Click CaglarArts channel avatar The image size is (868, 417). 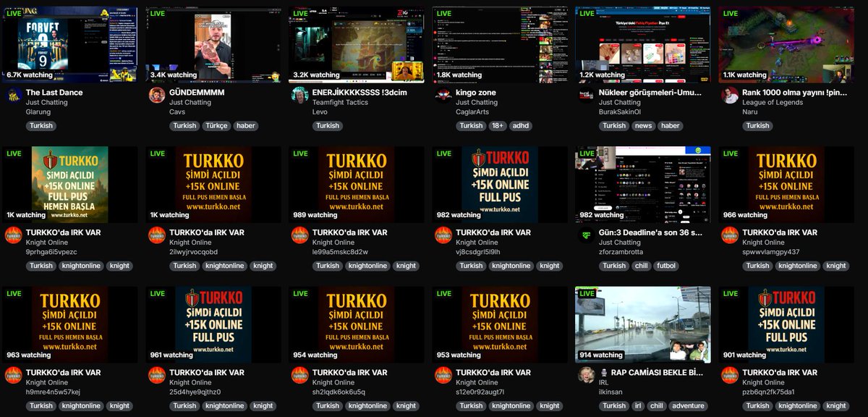[443, 96]
